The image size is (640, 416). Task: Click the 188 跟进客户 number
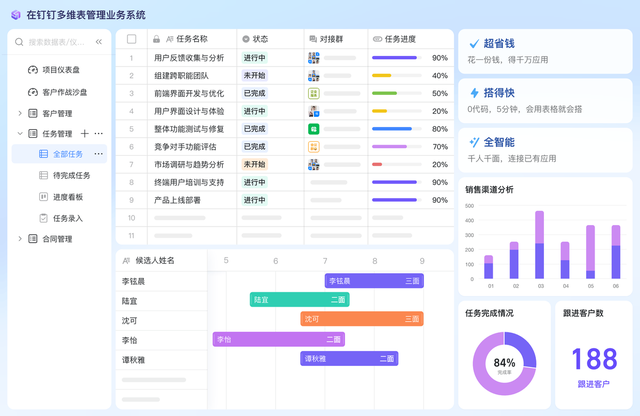point(594,359)
